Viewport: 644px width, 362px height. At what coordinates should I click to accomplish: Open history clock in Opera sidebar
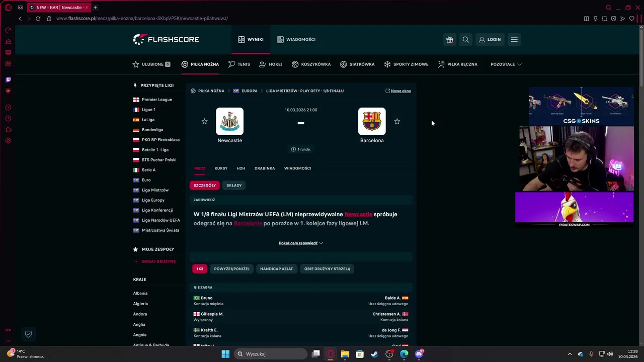pos(8,119)
